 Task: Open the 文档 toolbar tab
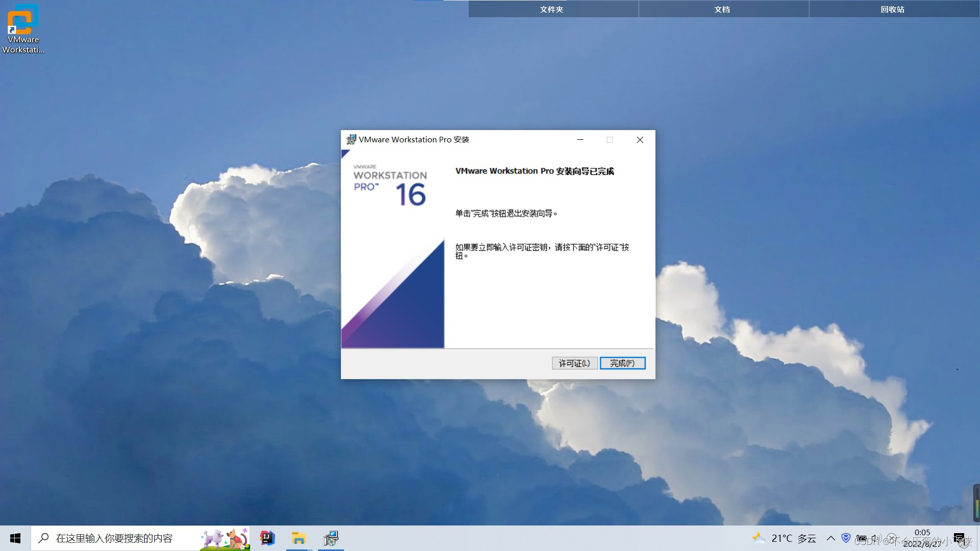722,9
